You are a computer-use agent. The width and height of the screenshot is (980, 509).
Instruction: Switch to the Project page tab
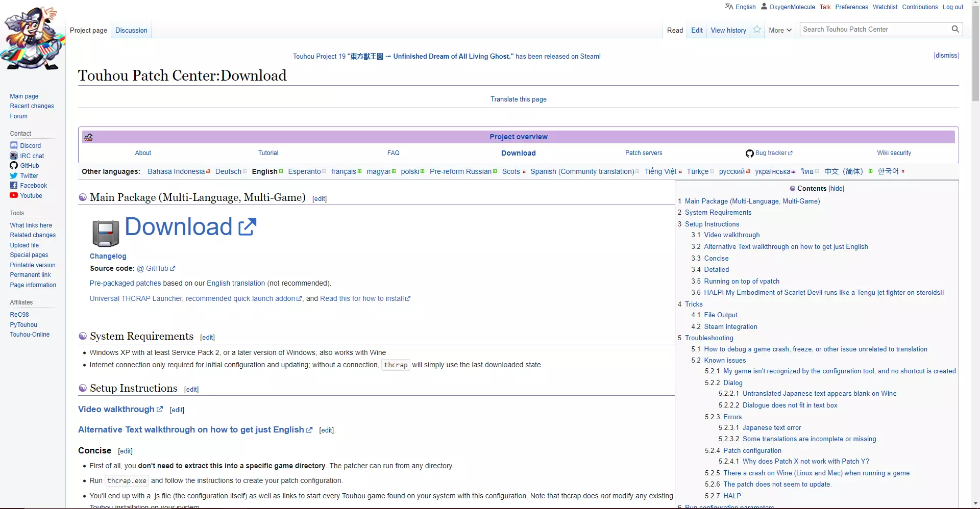point(88,31)
